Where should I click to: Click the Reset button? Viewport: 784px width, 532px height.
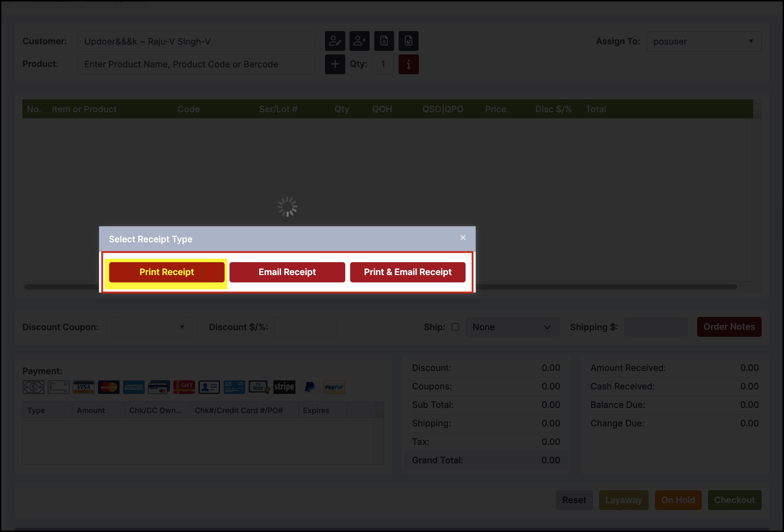click(574, 500)
